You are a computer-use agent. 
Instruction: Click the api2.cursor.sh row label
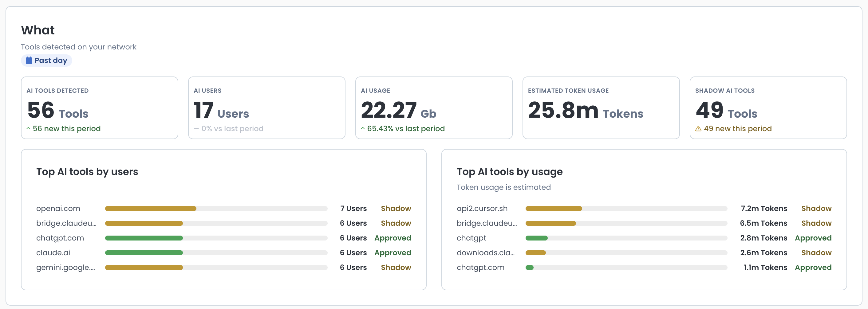[x=482, y=208]
